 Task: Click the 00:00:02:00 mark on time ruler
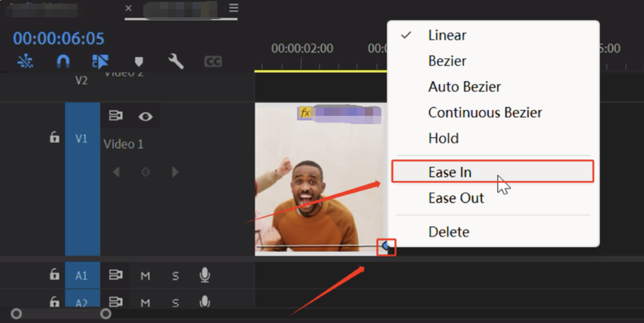pyautogui.click(x=302, y=48)
